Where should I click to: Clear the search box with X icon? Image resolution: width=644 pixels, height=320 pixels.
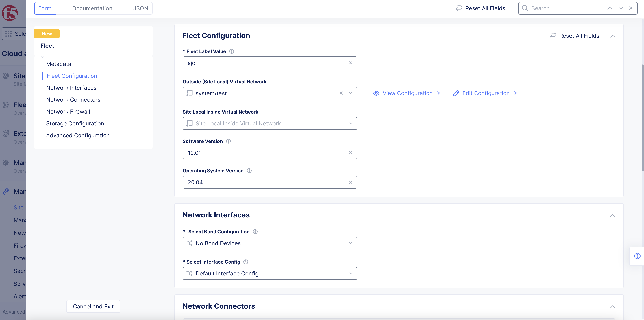(631, 8)
